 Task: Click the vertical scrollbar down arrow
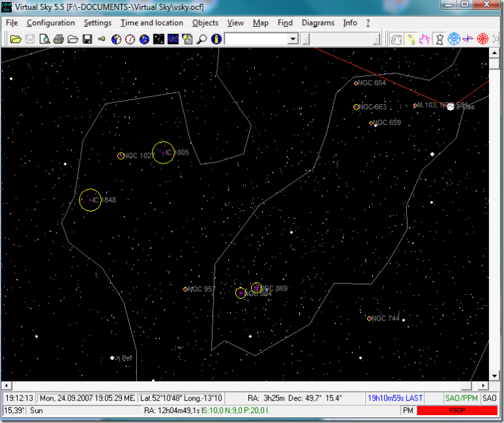pyautogui.click(x=494, y=376)
